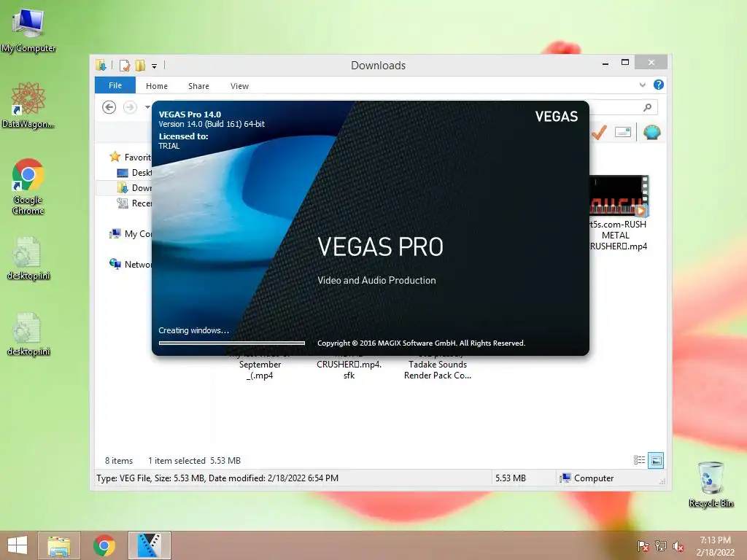The image size is (747, 560).
Task: Click the Properties quick access icon
Action: coord(125,65)
